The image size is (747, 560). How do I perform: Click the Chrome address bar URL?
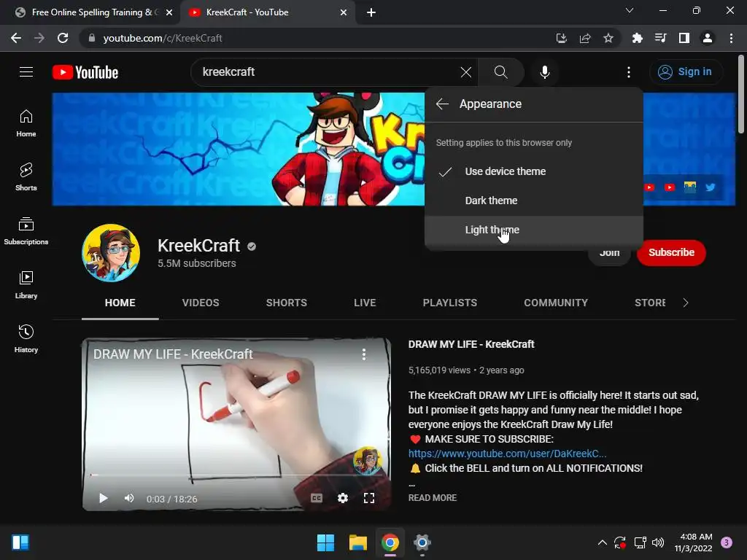click(162, 38)
